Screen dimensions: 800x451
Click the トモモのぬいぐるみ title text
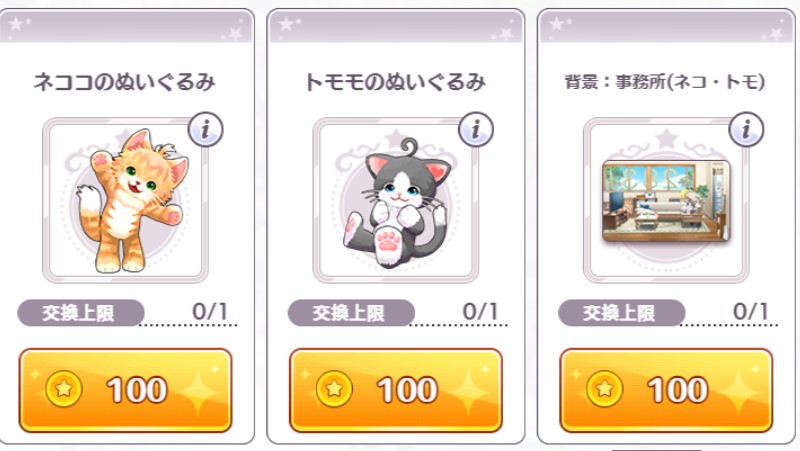click(x=395, y=82)
